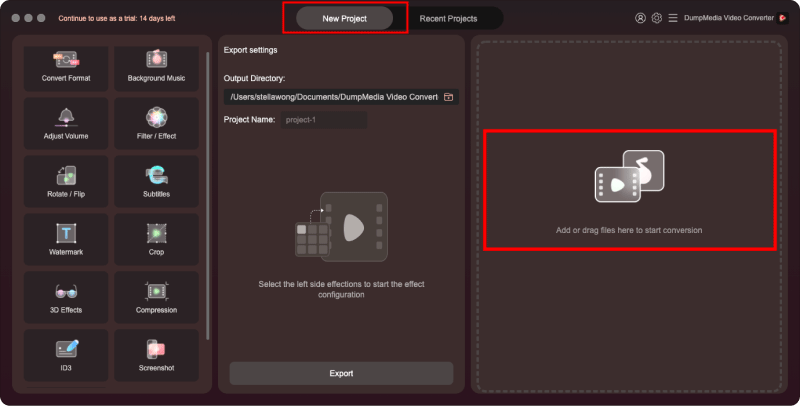
Task: Open the ID3 tag editor
Action: [x=66, y=356]
